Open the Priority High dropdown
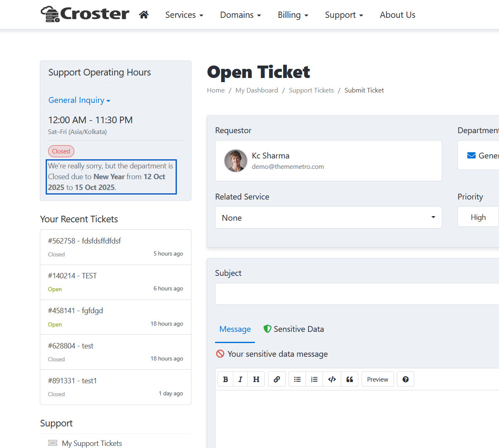This screenshot has width=499, height=448. coord(478,217)
